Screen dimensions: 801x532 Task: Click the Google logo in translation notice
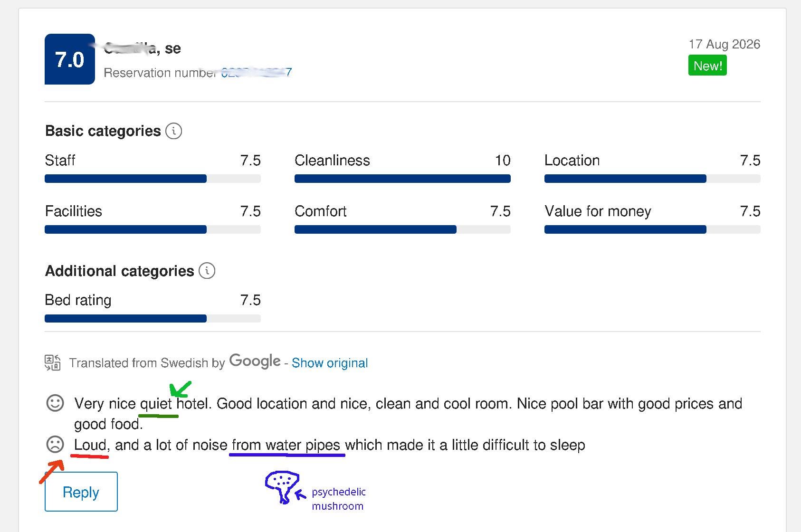click(x=255, y=361)
